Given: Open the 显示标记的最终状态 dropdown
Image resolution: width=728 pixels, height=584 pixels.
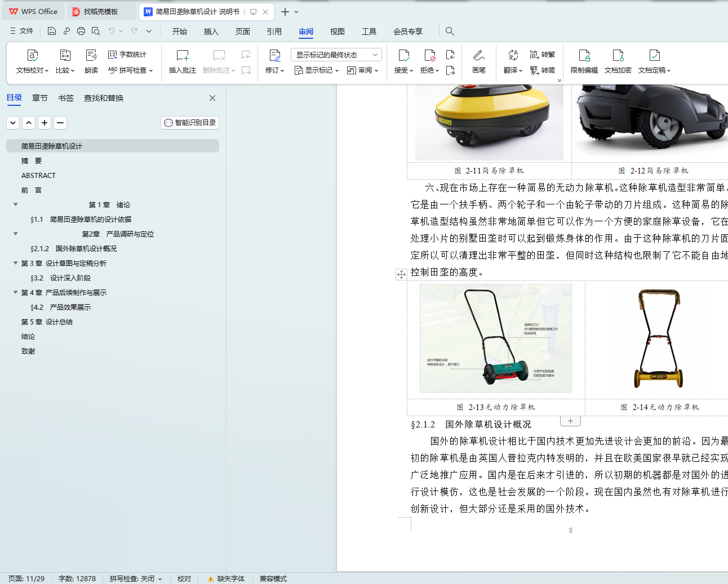Looking at the screenshot, I should pyautogui.click(x=336, y=55).
